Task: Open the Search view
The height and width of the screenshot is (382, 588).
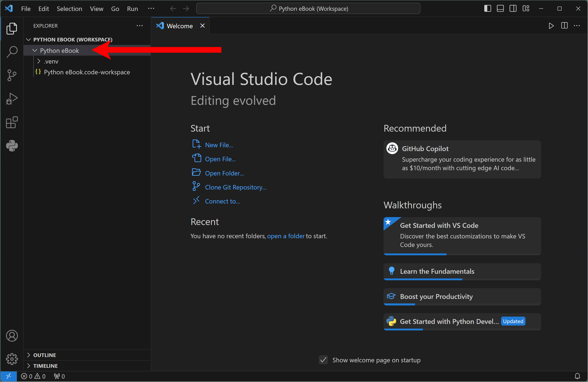Action: tap(12, 52)
